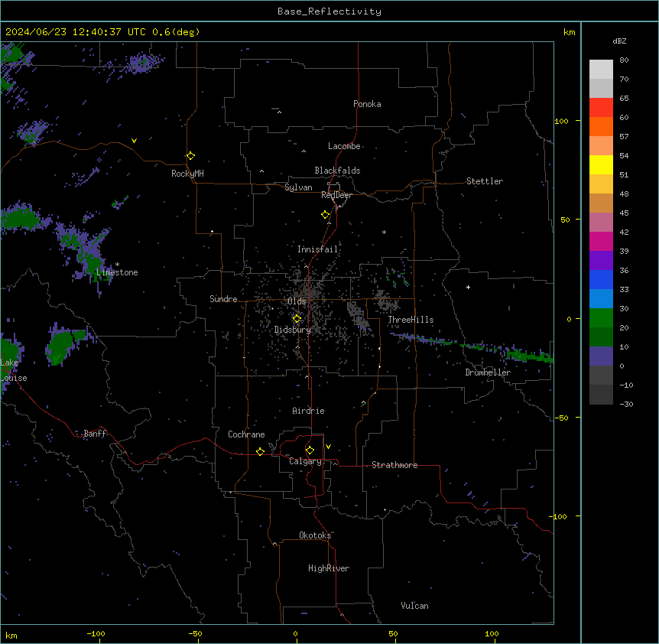Pick the bright yellow swatch in dBZ legend
Screen dimensions: 659x644
pyautogui.click(x=601, y=164)
